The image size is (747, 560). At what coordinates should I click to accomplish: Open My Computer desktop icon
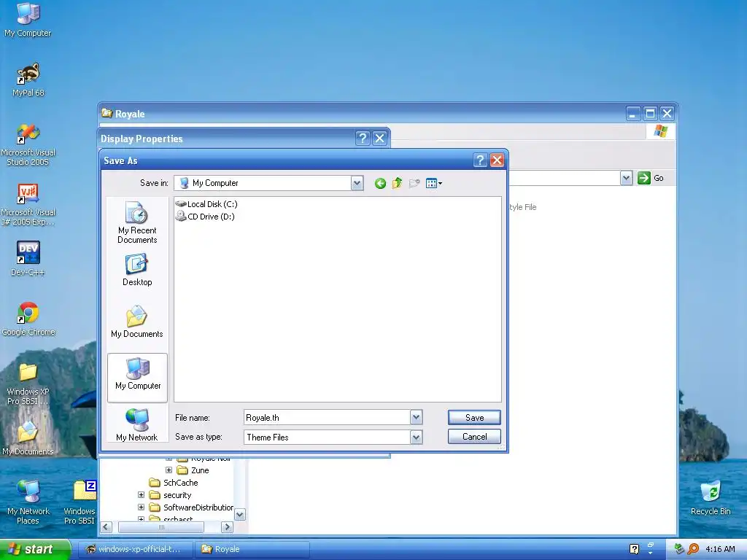coord(28,20)
